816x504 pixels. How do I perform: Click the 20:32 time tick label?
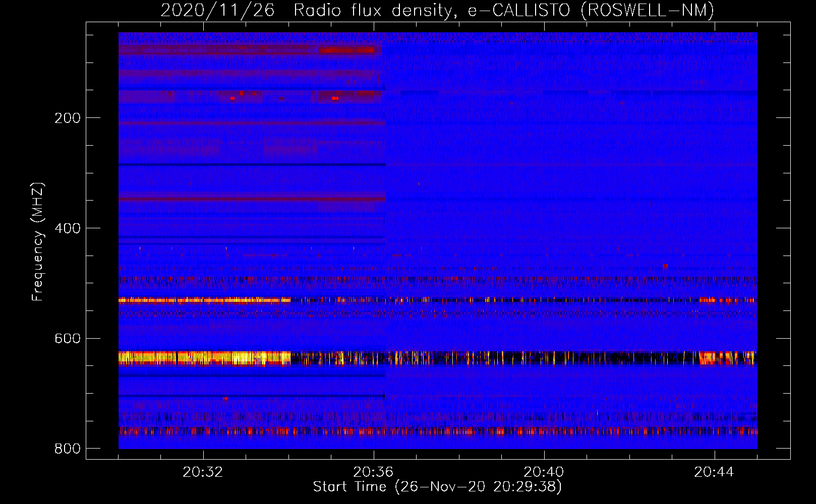[x=203, y=472]
